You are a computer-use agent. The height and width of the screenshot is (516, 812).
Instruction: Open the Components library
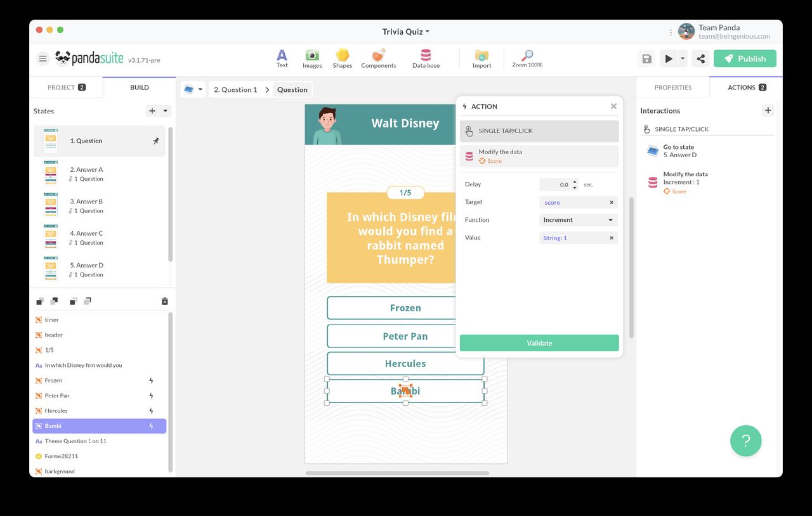point(378,58)
